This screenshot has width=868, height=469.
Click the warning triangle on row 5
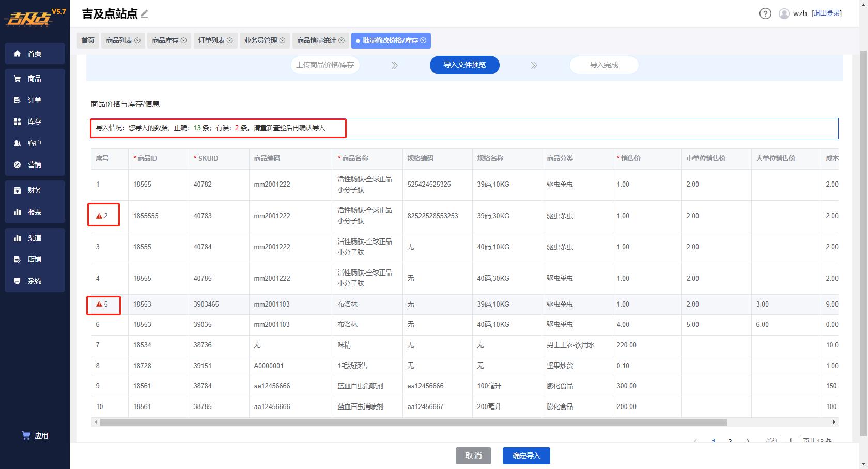[99, 305]
